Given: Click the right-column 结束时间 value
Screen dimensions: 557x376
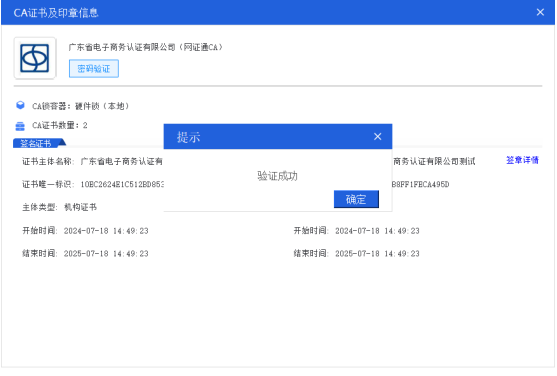Looking at the screenshot, I should click(x=377, y=254).
